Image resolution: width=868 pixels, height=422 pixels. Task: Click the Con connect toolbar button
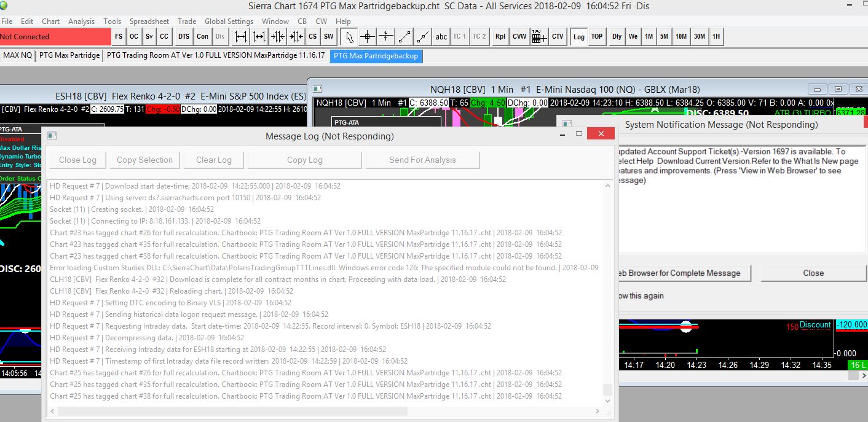[203, 37]
